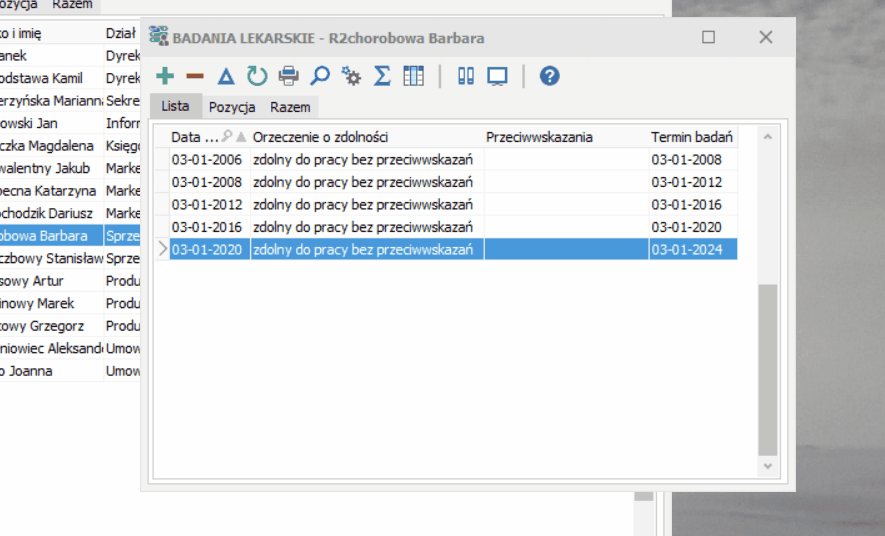Open Razem tab in Badania Lekarskie window
Image resolution: width=885 pixels, height=536 pixels.
pos(290,107)
